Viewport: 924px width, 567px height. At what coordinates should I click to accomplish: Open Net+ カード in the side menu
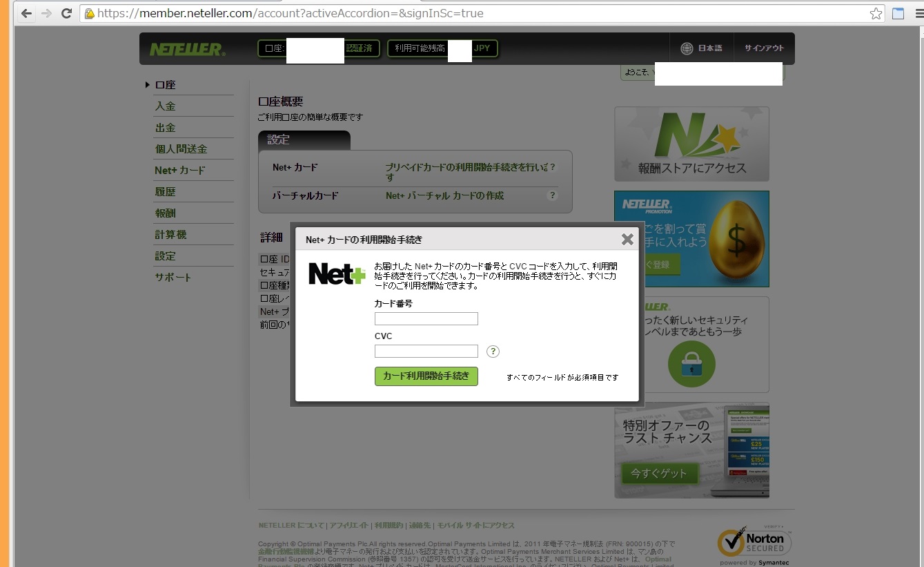coord(180,171)
